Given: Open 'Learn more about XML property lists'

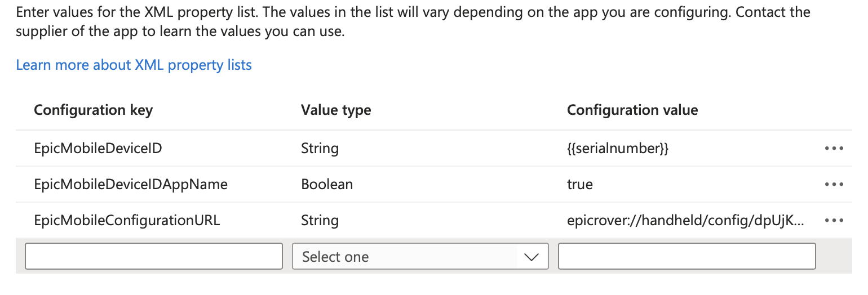Looking at the screenshot, I should pos(134,65).
